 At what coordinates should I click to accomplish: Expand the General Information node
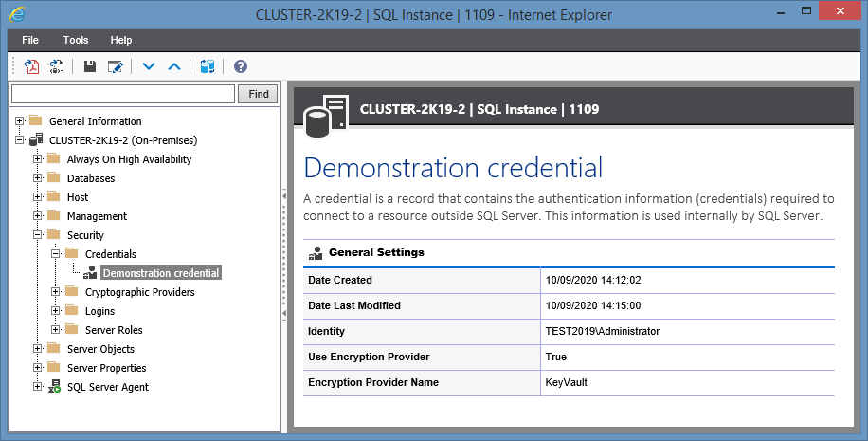19,120
